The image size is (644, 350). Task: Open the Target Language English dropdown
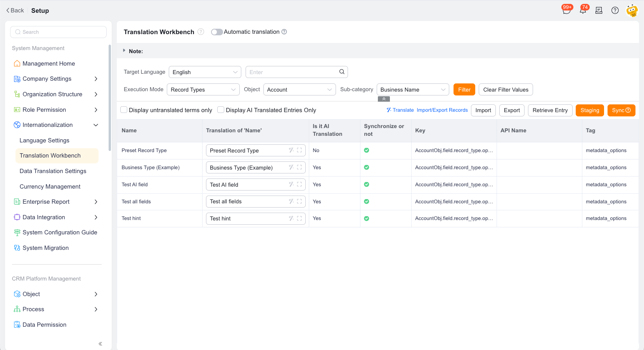(205, 72)
